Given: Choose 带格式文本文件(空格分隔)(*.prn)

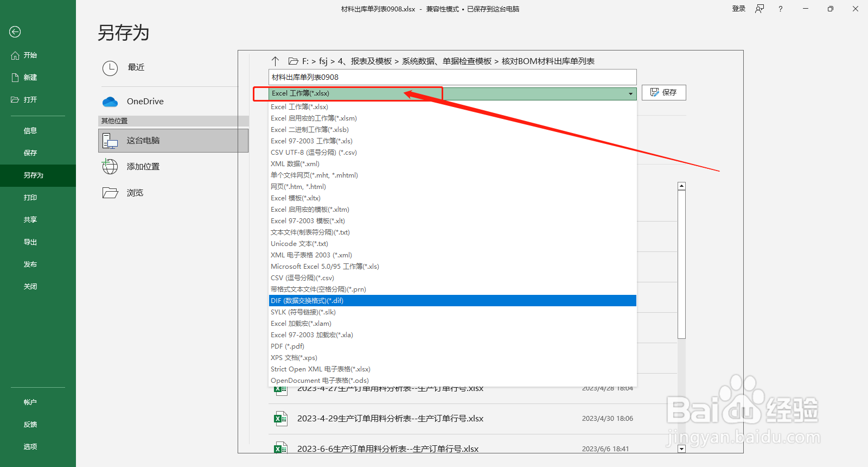Looking at the screenshot, I should click(452, 289).
